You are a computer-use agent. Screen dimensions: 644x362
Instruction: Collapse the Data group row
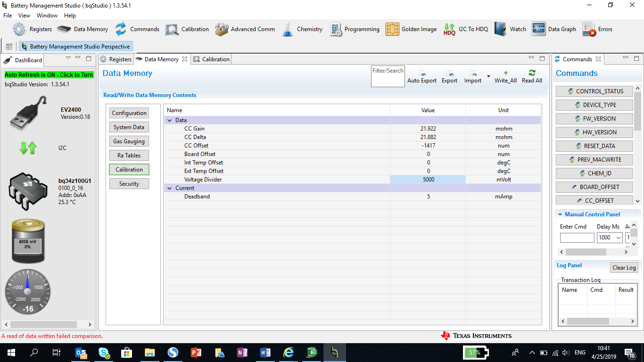click(170, 120)
